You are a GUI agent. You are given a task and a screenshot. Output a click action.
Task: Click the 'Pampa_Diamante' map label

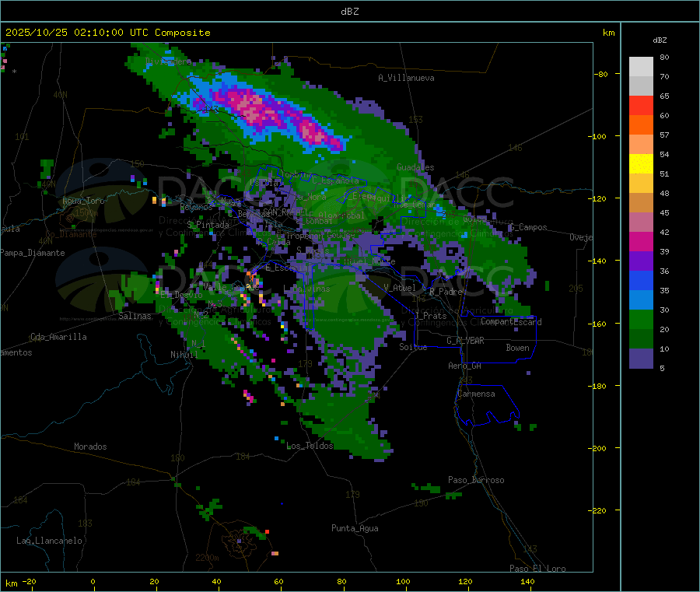coord(33,253)
